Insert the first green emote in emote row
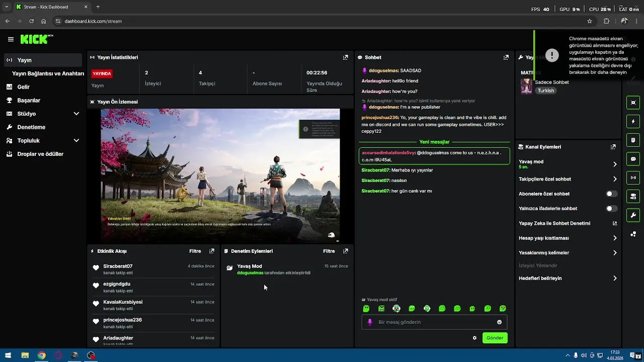Screen dimensions: 644x362 (x=366, y=308)
